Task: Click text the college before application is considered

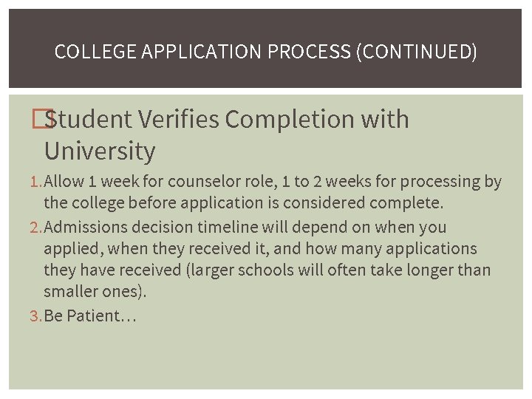Action: (x=243, y=202)
